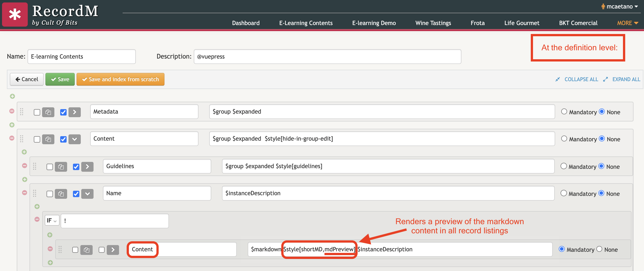Click the drag handle of $markdown Content row
This screenshot has width=644, height=271.
click(x=60, y=249)
